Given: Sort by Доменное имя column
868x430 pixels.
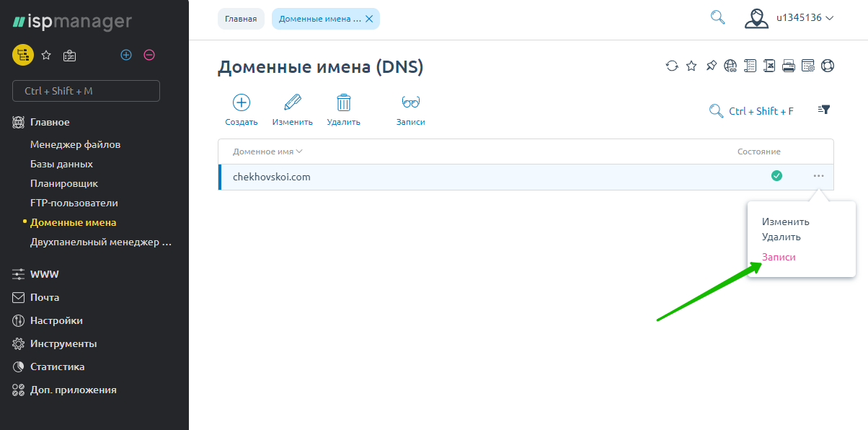Looking at the screenshot, I should coord(267,152).
